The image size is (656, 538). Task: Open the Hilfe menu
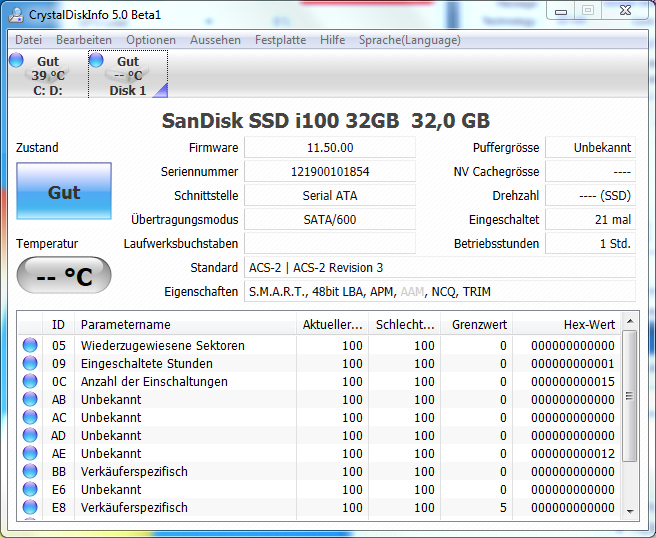[332, 40]
